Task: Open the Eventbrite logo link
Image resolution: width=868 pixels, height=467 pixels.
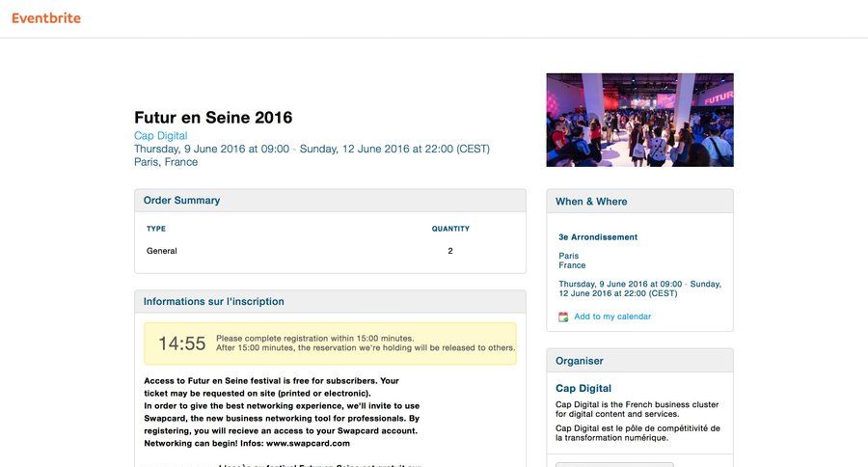Action: tap(46, 18)
